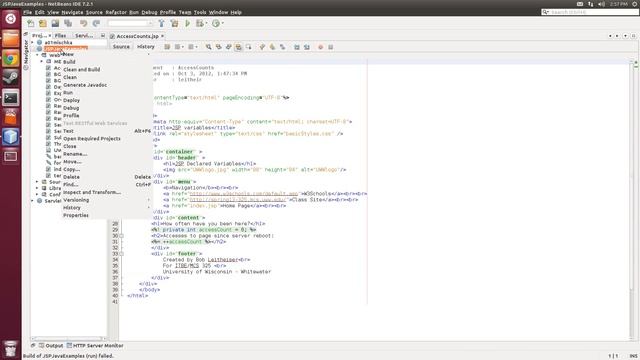Viewport: 640px width, 360px height.
Task: Choose Open Required Projects in context menu
Action: pyautogui.click(x=92, y=138)
